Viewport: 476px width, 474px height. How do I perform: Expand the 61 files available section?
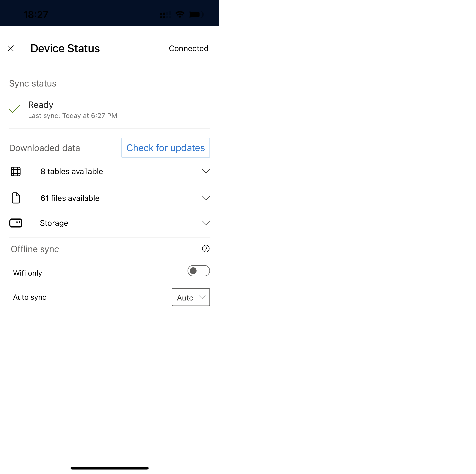click(206, 198)
